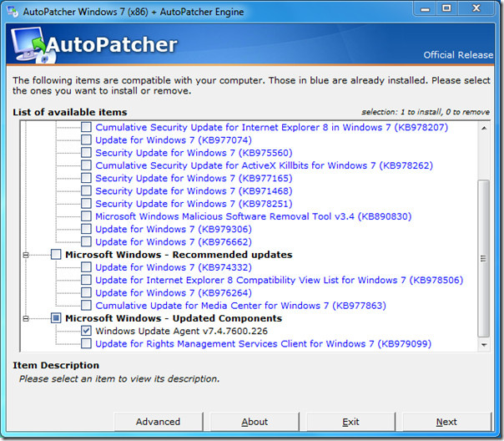Click the Exit button
This screenshot has height=441, width=504.
tap(350, 422)
